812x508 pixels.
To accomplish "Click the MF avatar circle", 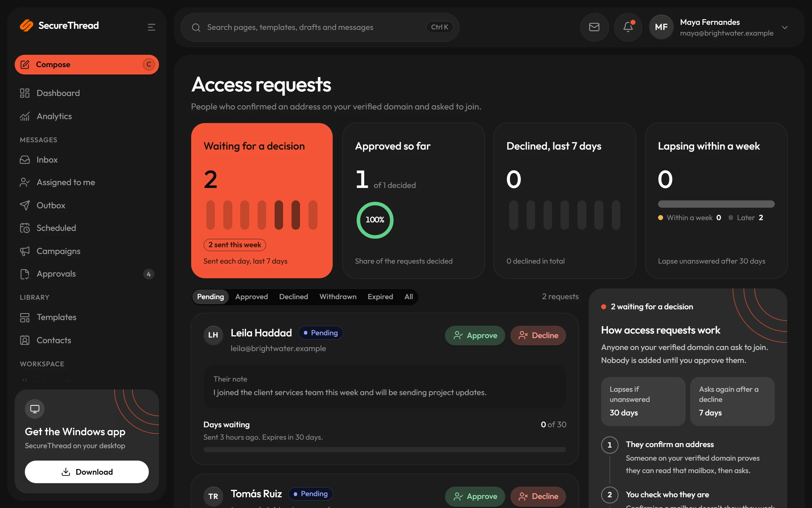I will click(x=661, y=27).
